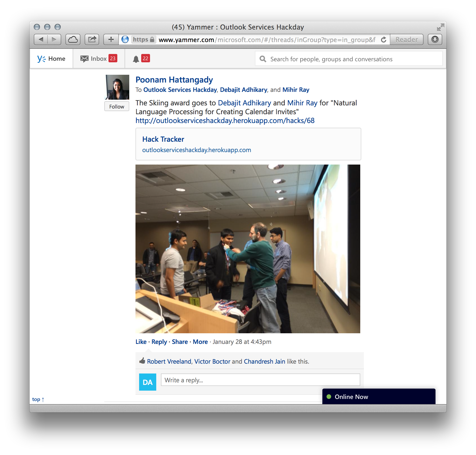
Task: Click the red 23 Inbox badge
Action: [x=113, y=58]
